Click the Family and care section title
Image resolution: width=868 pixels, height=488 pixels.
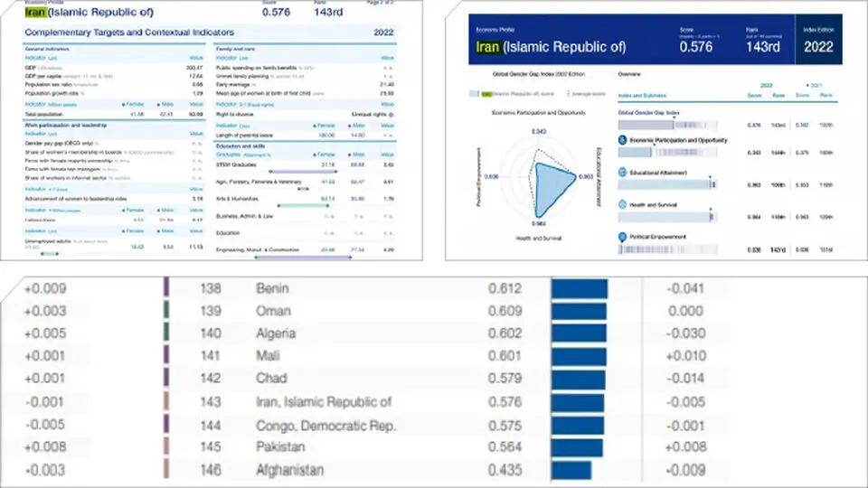pos(235,49)
